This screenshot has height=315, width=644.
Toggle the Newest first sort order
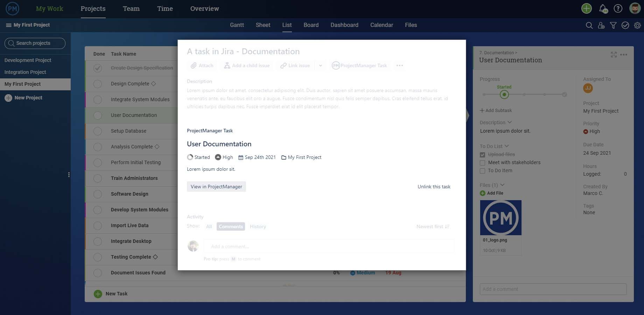pos(433,227)
